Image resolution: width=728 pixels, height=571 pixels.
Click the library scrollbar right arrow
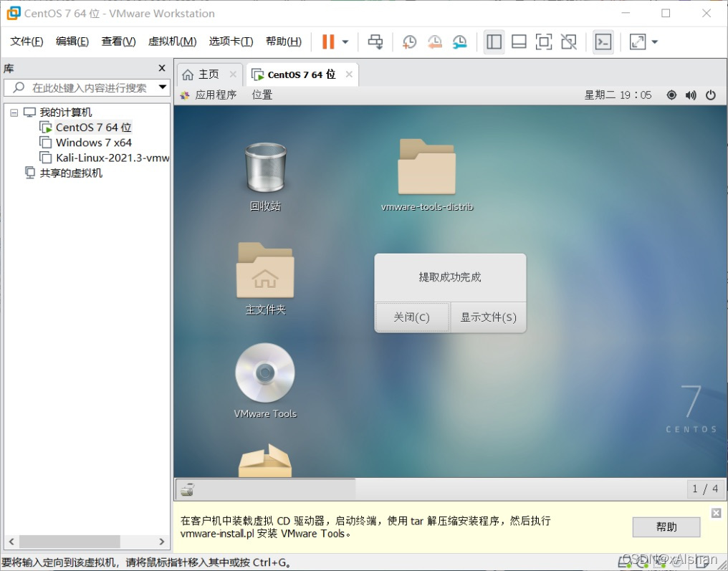(x=161, y=542)
